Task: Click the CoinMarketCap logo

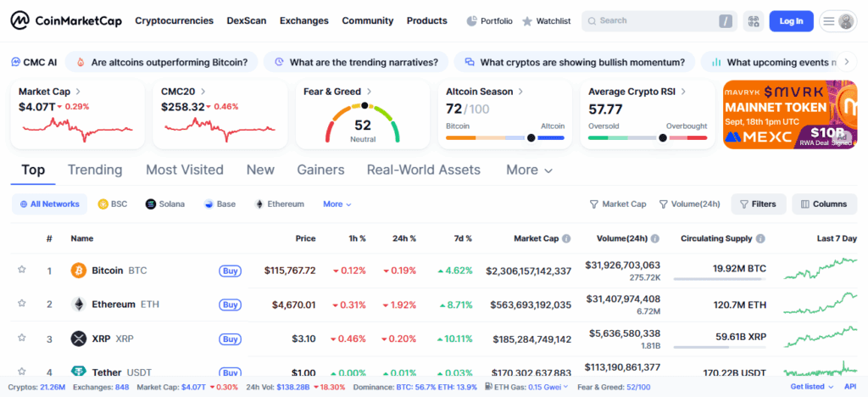Action: [x=66, y=21]
